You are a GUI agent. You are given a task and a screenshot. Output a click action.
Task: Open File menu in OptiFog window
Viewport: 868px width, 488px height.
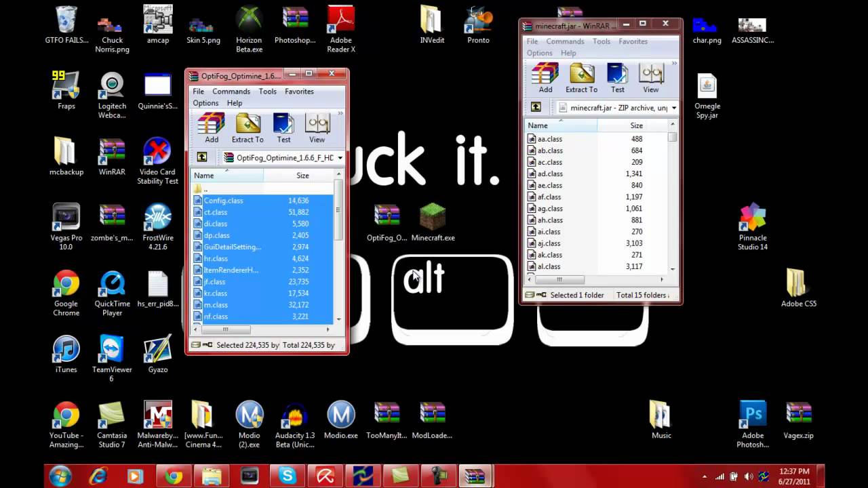(198, 91)
